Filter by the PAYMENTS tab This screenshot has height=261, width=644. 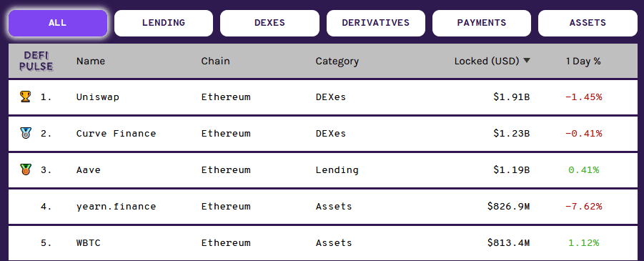482,23
